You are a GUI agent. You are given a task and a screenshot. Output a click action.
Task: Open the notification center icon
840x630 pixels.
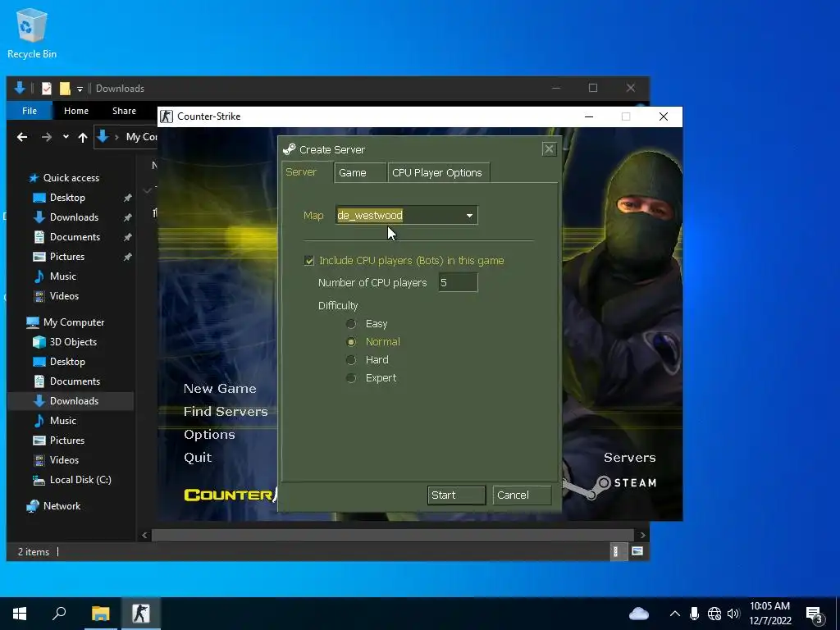(x=815, y=614)
